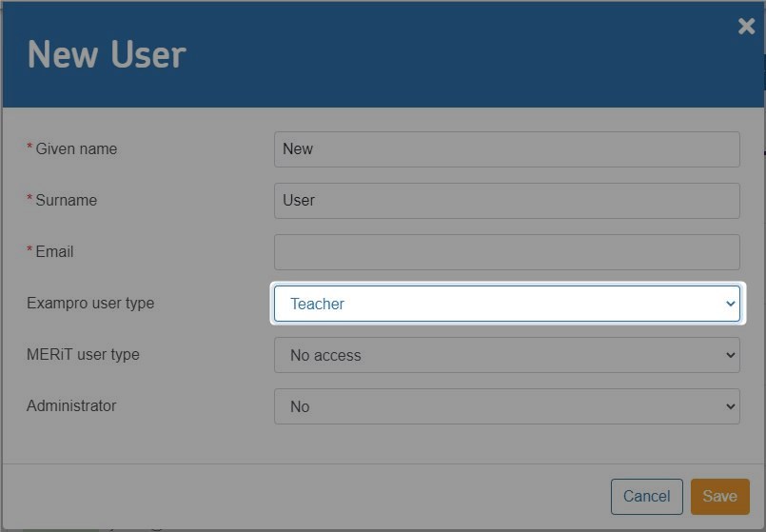This screenshot has width=766, height=532.
Task: Click the Given name label
Action: pos(76,149)
